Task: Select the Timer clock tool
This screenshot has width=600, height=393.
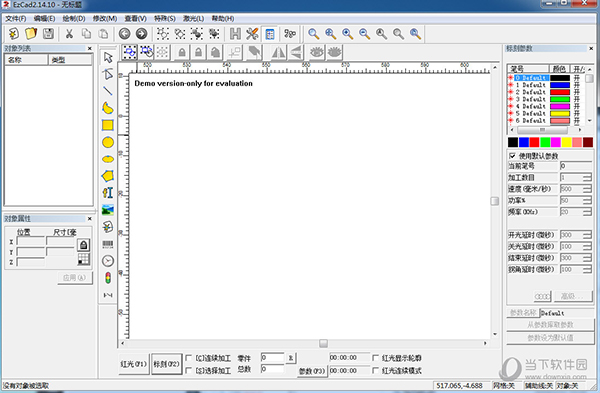Action: (108, 261)
